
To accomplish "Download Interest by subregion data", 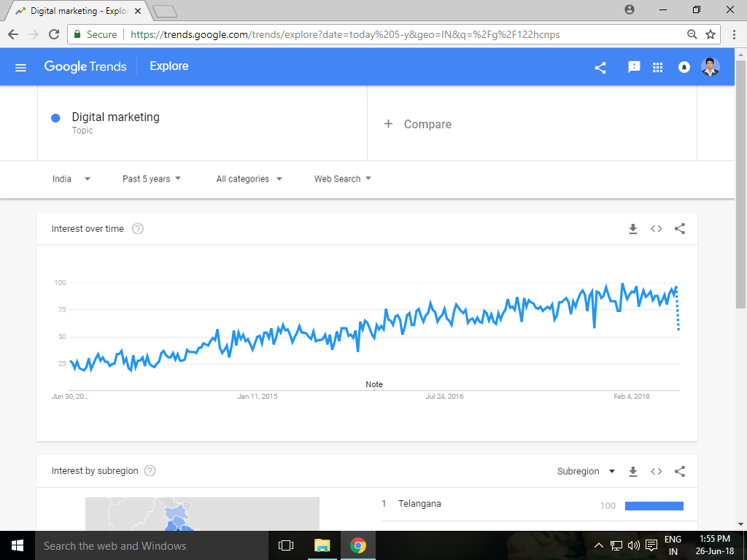I will [x=632, y=472].
